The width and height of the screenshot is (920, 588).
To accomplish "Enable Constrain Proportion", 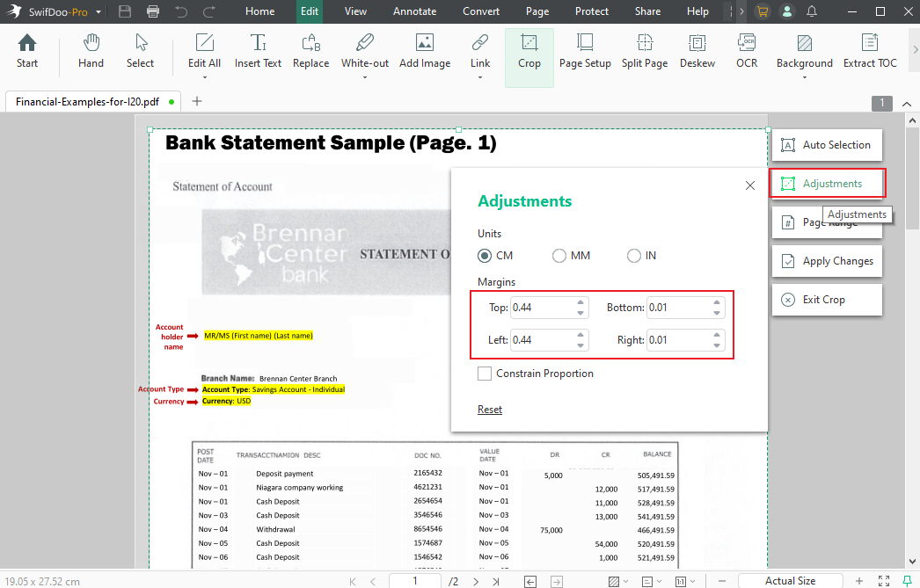I will 484,373.
